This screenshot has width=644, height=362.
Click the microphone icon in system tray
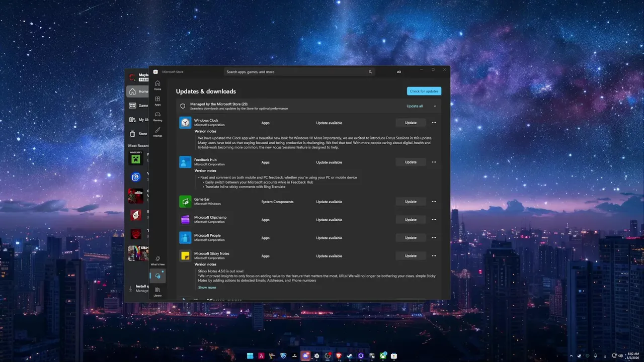pos(595,356)
